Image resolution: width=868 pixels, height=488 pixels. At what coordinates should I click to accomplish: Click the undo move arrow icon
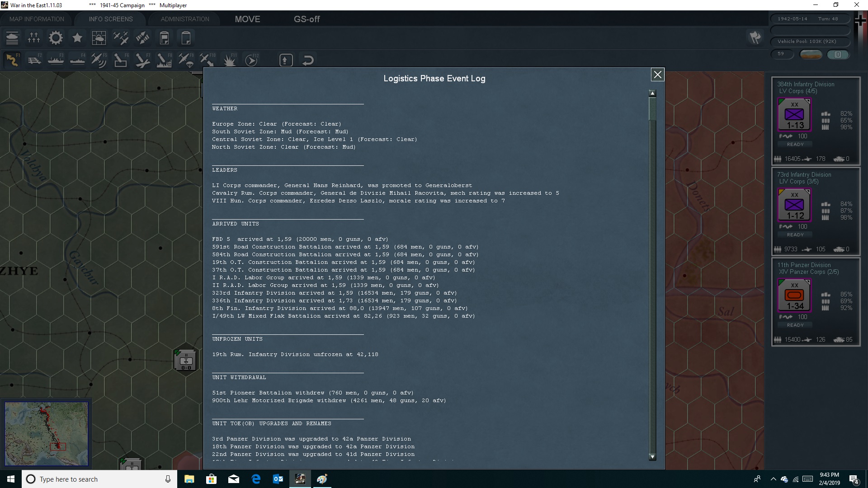pyautogui.click(x=308, y=60)
